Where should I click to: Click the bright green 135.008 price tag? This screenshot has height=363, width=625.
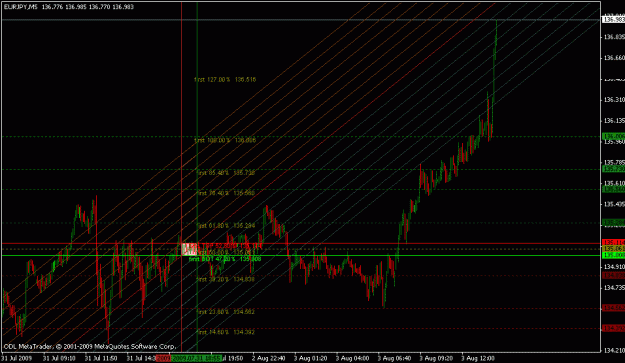pos(613,255)
